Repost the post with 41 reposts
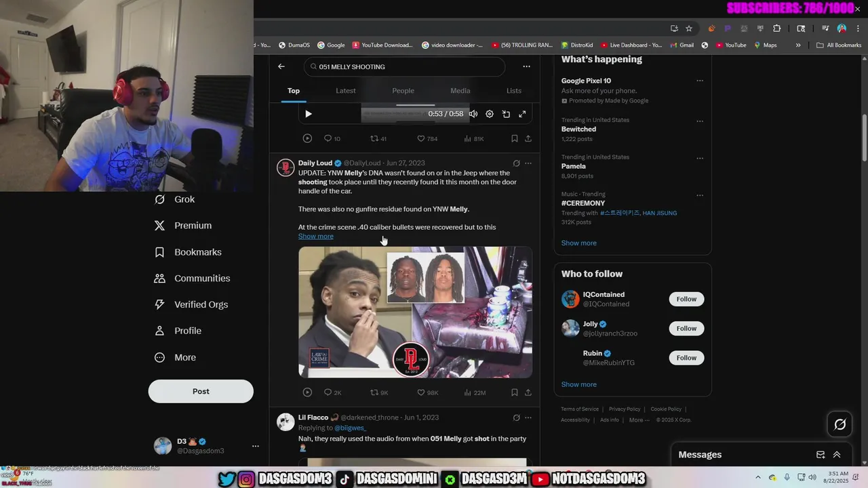Viewport: 868px width, 488px height. 378,138
